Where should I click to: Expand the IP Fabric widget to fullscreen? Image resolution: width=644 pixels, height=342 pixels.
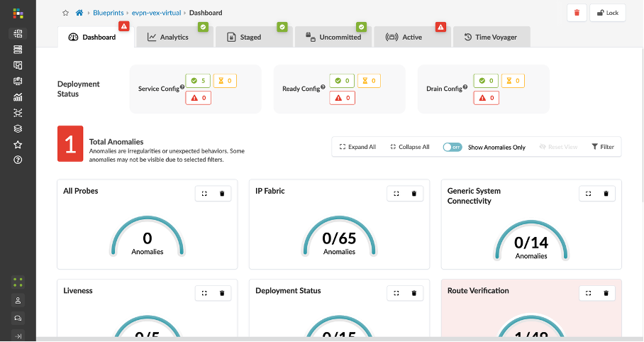click(396, 194)
